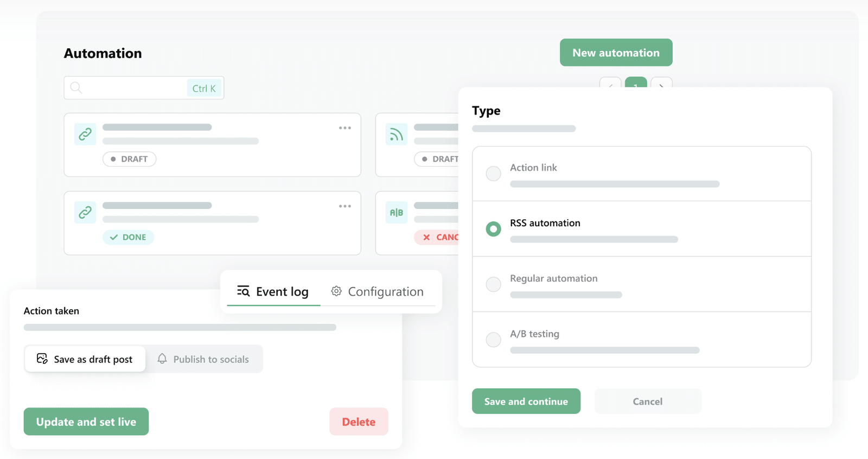Click the Configuration gear icon
868x459 pixels.
pyautogui.click(x=336, y=291)
